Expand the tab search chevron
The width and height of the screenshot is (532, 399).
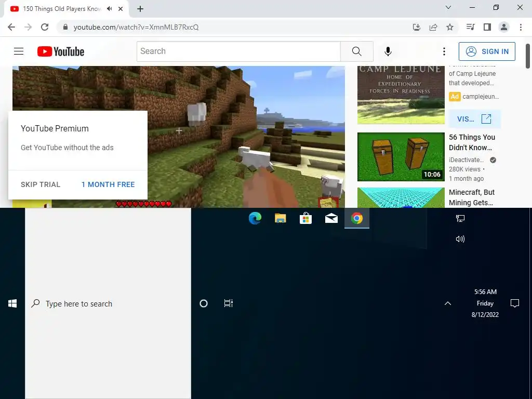coord(448,7)
